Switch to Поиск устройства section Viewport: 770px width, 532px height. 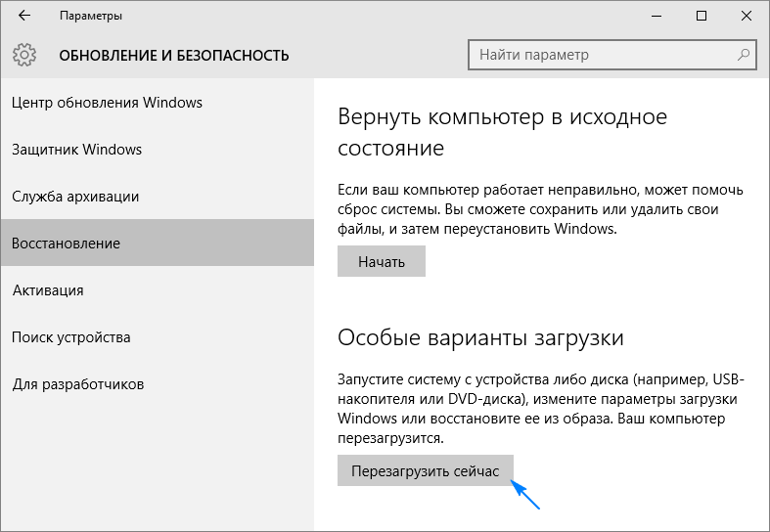[70, 337]
